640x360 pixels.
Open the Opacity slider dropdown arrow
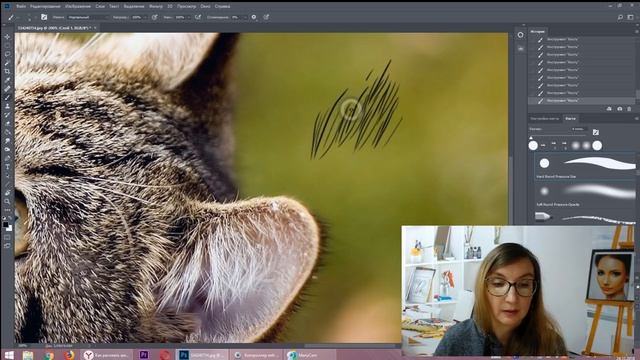(x=145, y=17)
